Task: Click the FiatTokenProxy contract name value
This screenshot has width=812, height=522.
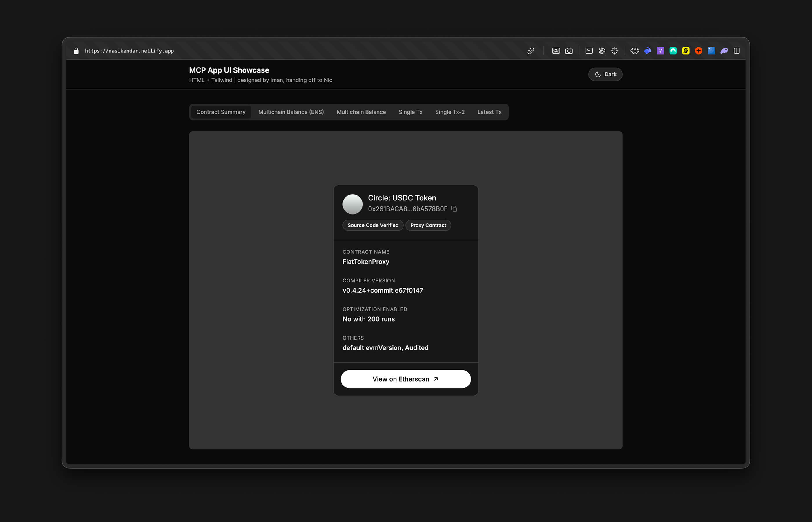Action: (x=366, y=262)
